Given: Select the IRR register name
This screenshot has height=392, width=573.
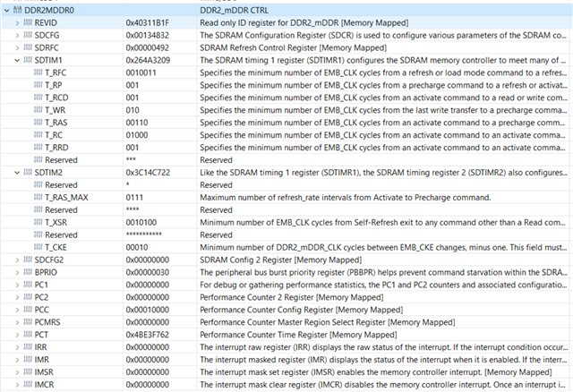Looking at the screenshot, I should pos(40,347).
